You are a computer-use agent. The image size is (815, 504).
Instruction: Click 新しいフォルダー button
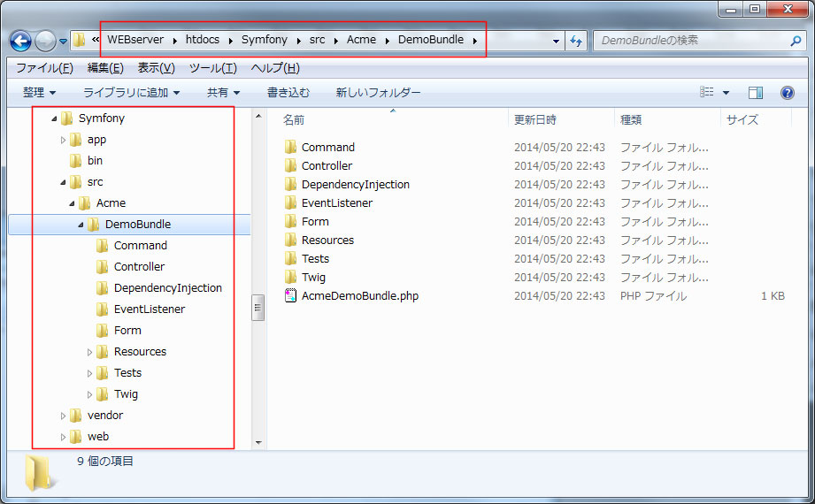[x=378, y=93]
